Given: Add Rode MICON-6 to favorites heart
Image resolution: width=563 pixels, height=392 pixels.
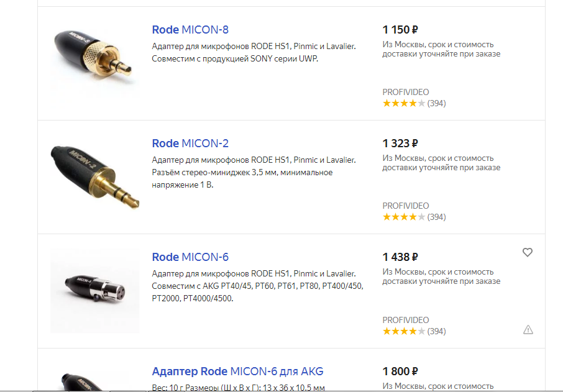Looking at the screenshot, I should click(527, 252).
